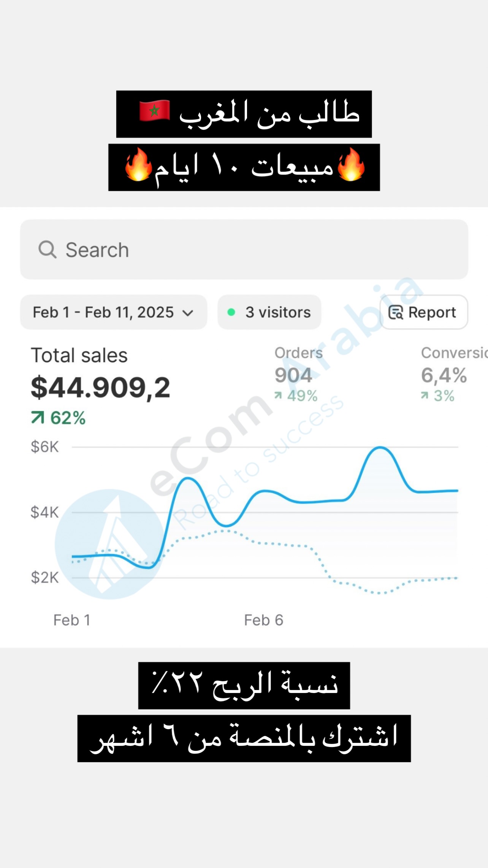Image resolution: width=488 pixels, height=868 pixels.
Task: Click the green 62% up-arrow icon
Action: click(38, 418)
